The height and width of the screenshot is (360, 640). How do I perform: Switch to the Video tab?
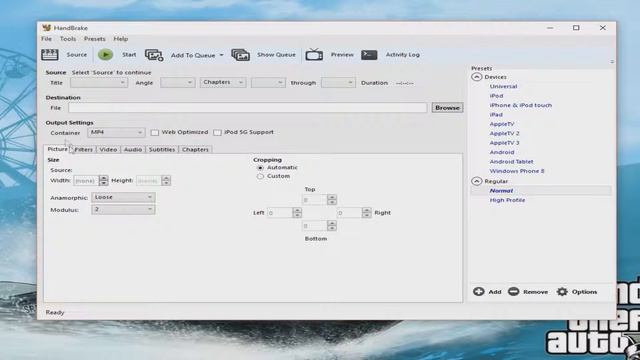[x=108, y=149]
